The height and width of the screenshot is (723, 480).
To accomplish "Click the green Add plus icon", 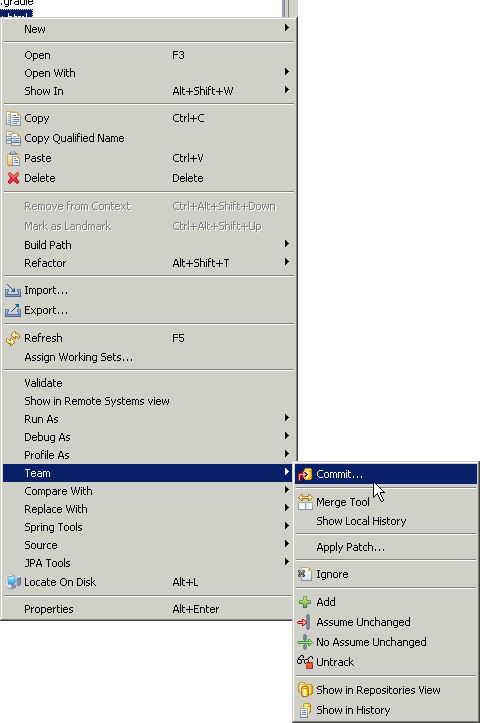I will pyautogui.click(x=305, y=602).
